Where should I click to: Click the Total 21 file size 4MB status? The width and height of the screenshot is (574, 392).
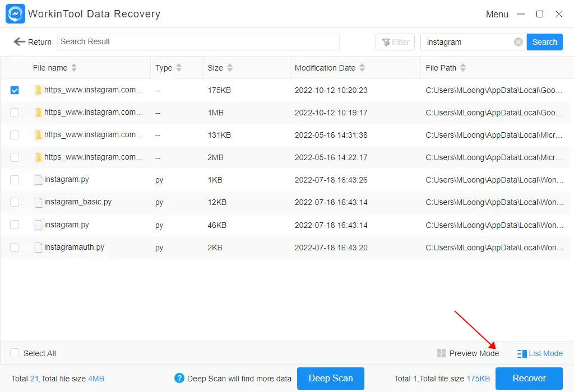click(58, 379)
